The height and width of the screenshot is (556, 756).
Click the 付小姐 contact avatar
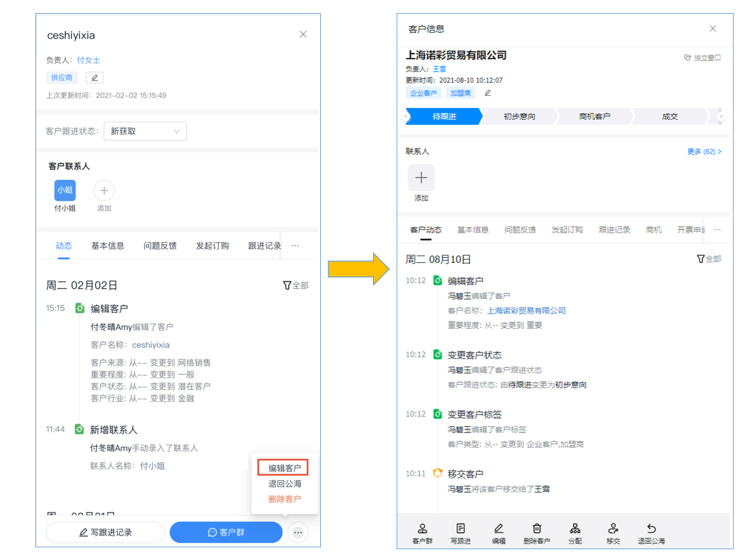click(65, 190)
